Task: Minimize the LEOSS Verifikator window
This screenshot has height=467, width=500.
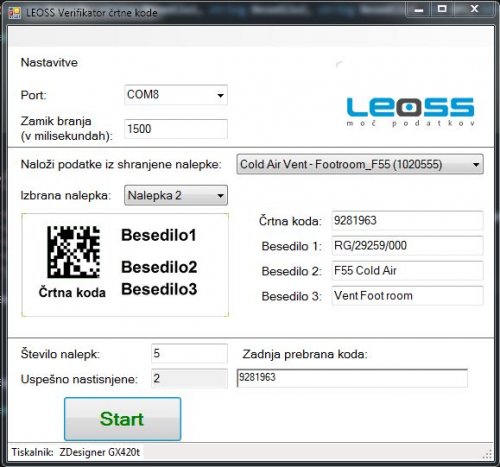Action: click(419, 9)
